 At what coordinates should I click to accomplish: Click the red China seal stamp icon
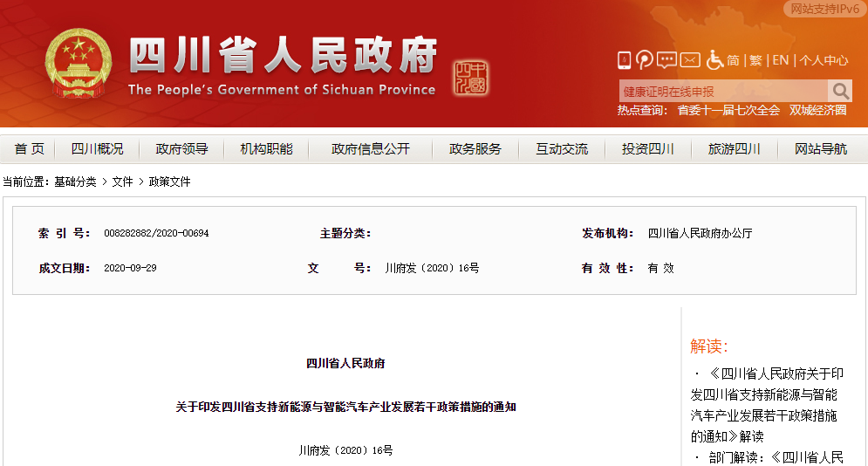coord(471,79)
